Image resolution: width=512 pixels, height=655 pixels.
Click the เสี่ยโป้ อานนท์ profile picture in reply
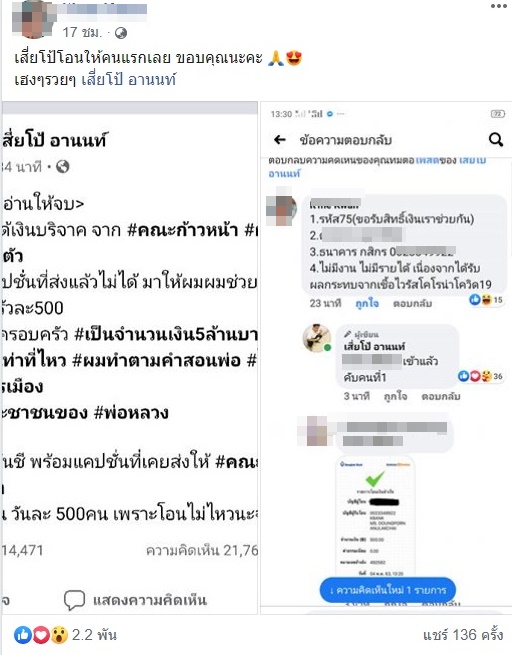[x=317, y=338]
